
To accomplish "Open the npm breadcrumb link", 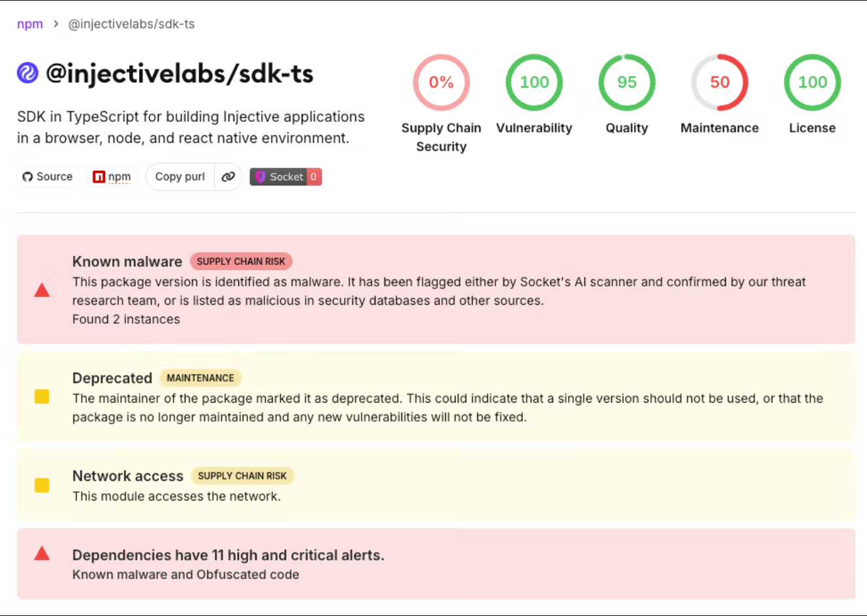I will tap(30, 24).
